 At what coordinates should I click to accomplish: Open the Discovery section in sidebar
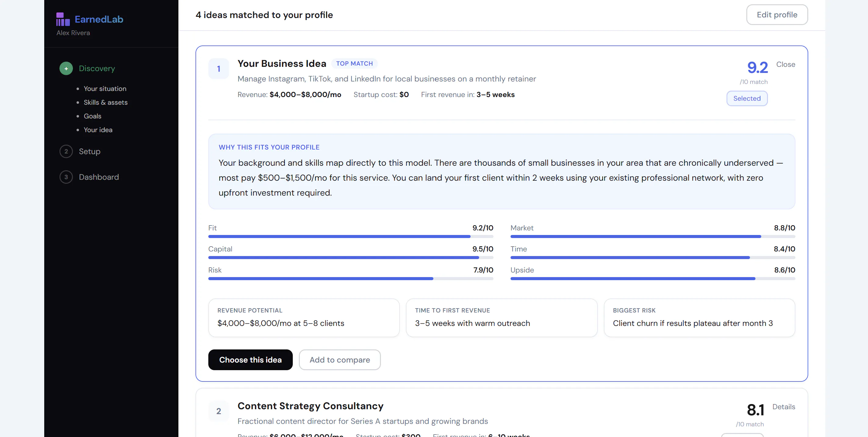(x=97, y=68)
